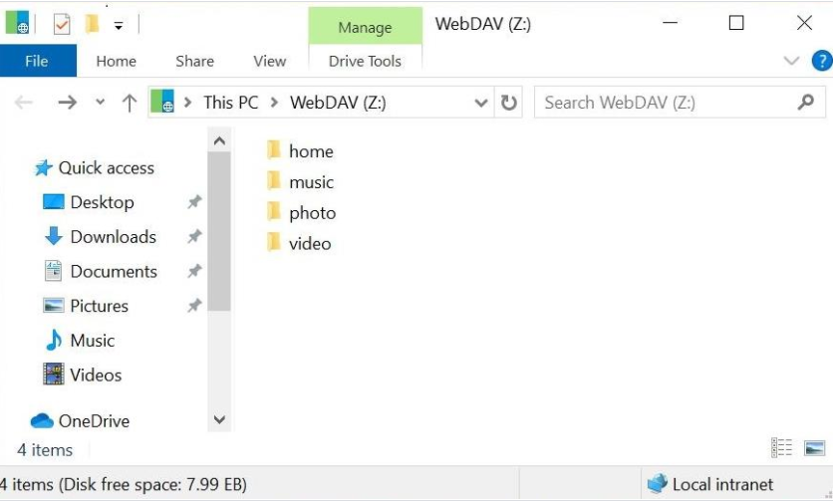Screen dimensions: 833x504
Task: Refresh the WebDAV (Z:) folder view
Action: (x=508, y=102)
